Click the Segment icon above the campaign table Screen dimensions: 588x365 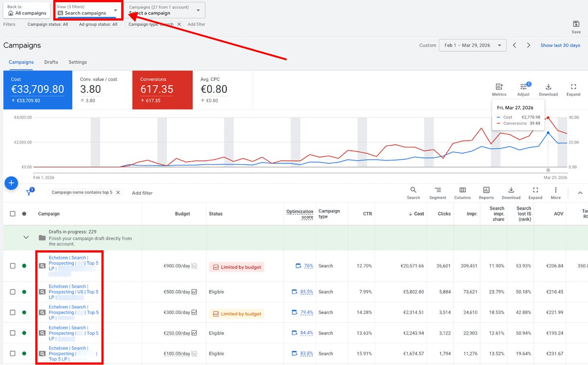point(438,191)
